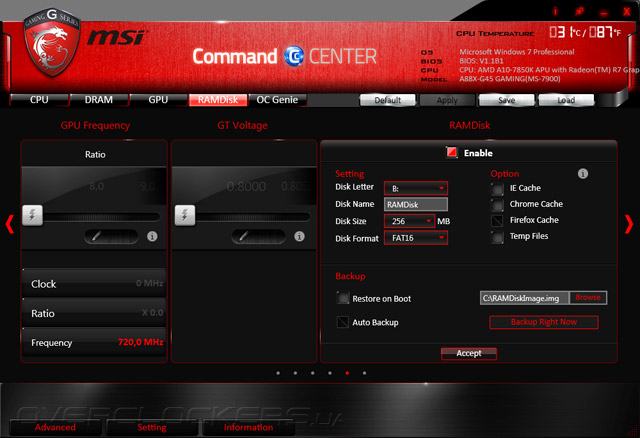640x438 pixels.
Task: Click Backup Right Now button
Action: [544, 322]
